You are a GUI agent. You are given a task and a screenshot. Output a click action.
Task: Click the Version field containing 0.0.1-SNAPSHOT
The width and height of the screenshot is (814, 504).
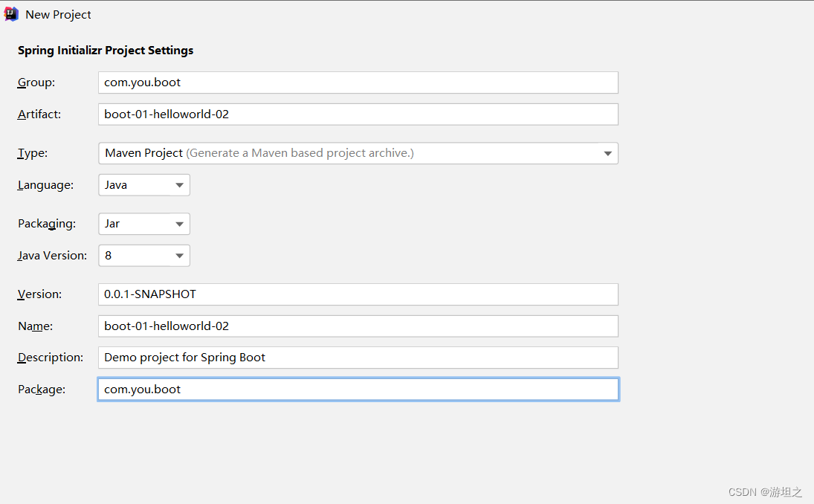click(357, 294)
